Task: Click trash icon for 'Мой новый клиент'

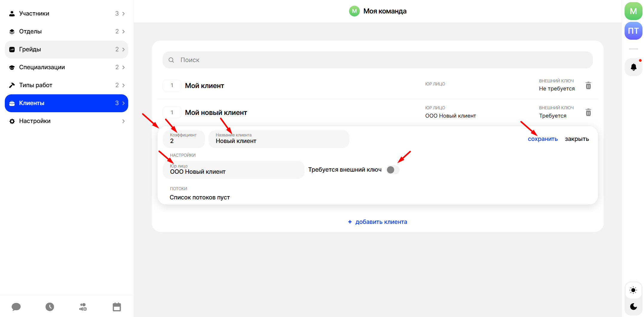Action: pyautogui.click(x=588, y=113)
